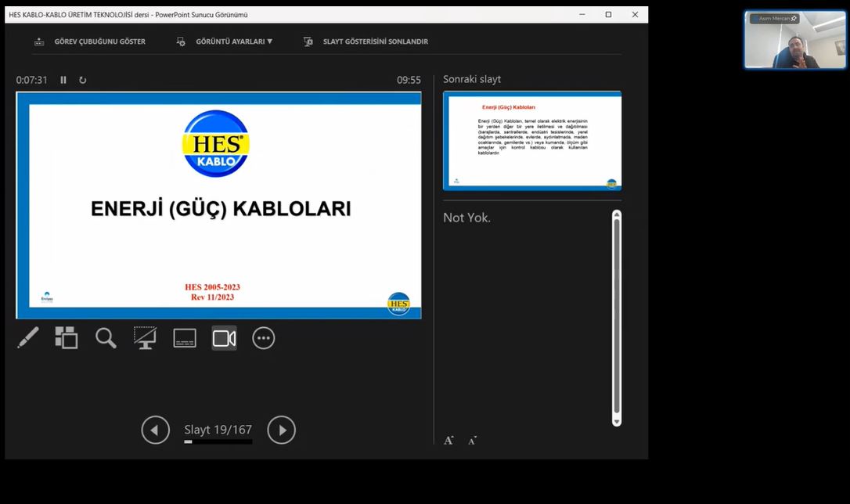Image resolution: width=850 pixels, height=504 pixels.
Task: Restart the timer with reset icon
Action: click(82, 80)
